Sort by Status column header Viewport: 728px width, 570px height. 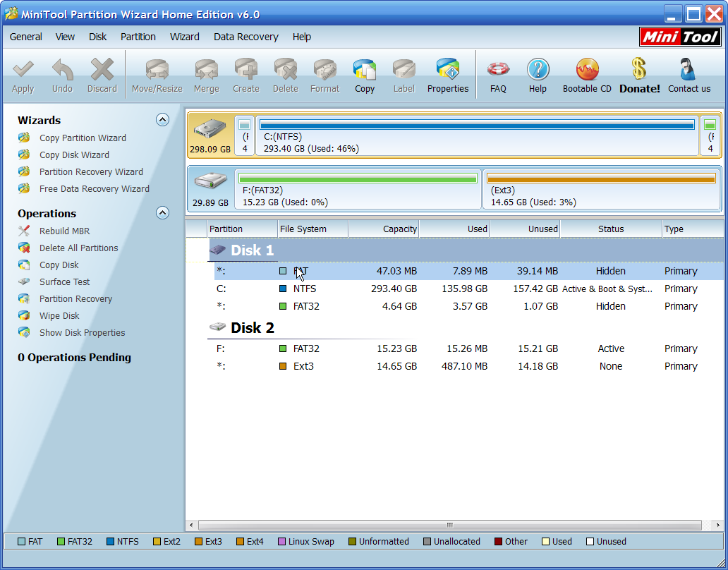tap(611, 229)
